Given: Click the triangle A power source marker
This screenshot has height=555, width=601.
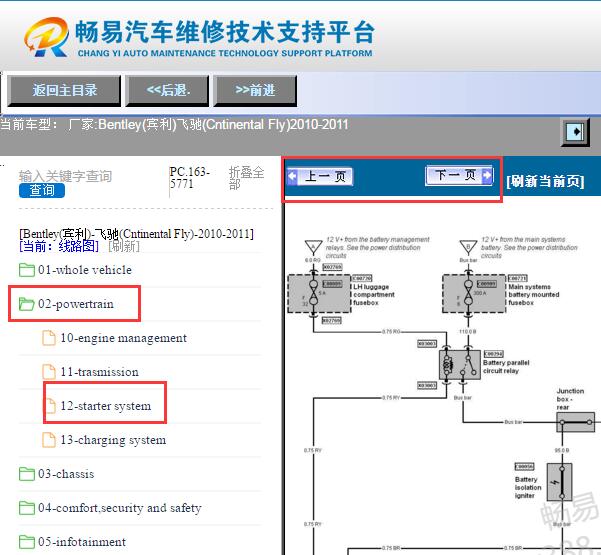Looking at the screenshot, I should [x=313, y=247].
